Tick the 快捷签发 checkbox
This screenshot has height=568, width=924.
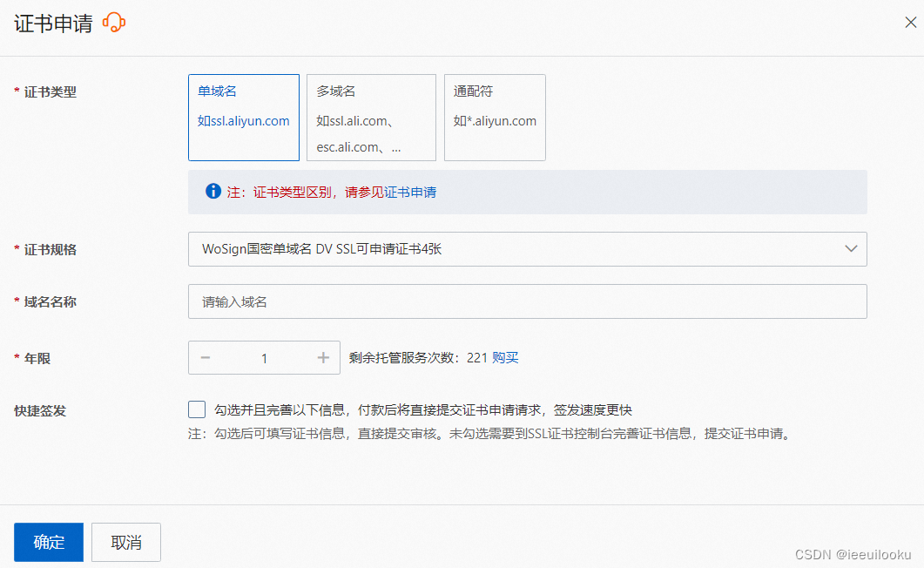tap(197, 409)
